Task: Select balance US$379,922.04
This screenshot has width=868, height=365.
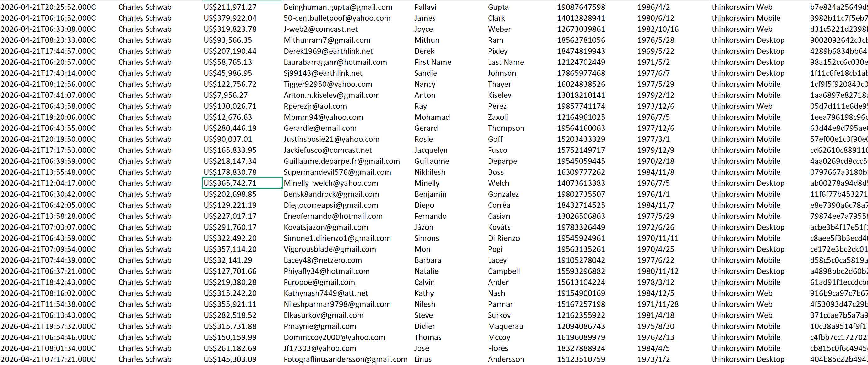Action: tap(230, 18)
